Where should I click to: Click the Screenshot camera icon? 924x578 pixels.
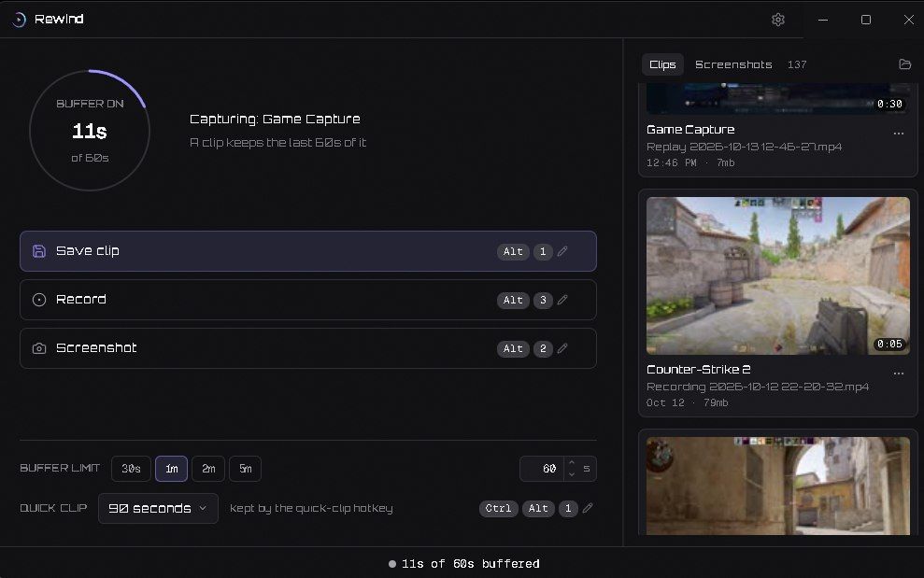[x=39, y=348]
